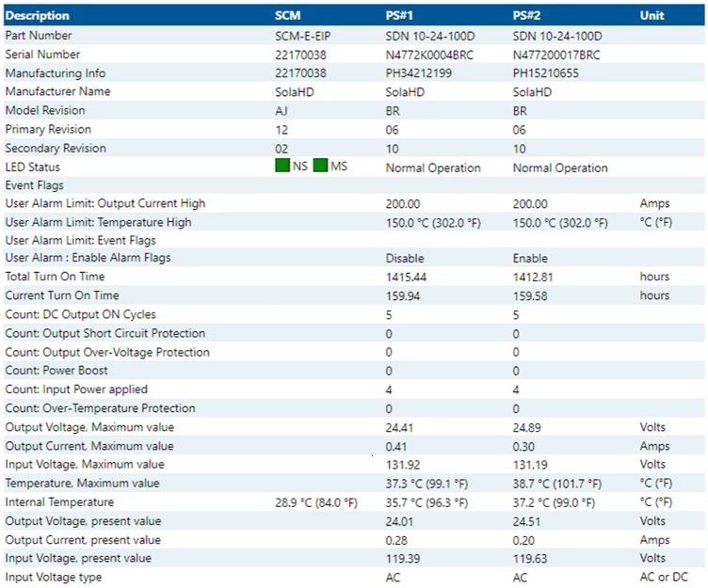Viewport: 708px width, 588px height.
Task: Click PS#2 internal temperature 37.2 °C (99.0 °F)
Action: (x=554, y=502)
